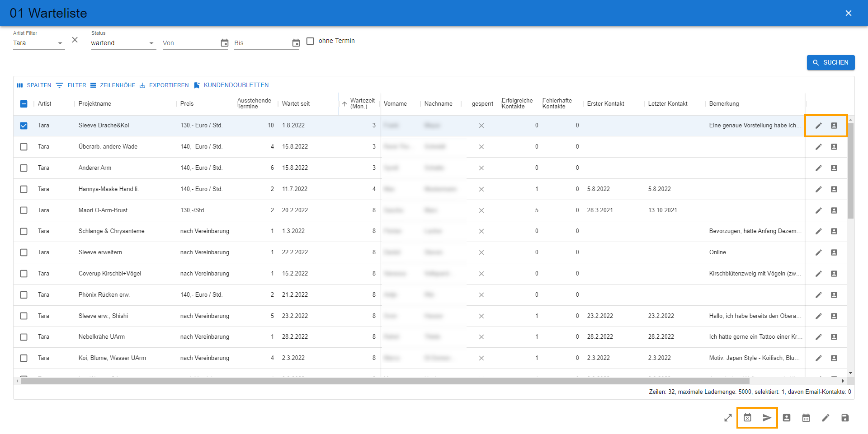Click the calendar cancel icon in bottom toolbar
This screenshot has width=868, height=434.
pos(748,418)
